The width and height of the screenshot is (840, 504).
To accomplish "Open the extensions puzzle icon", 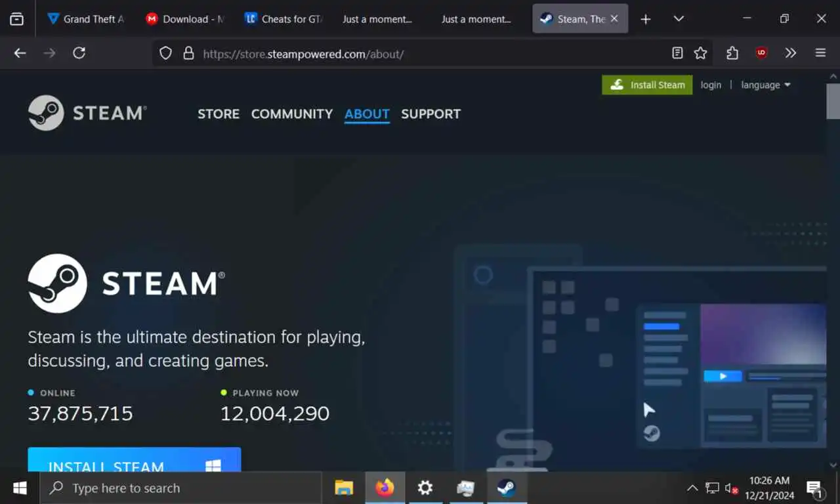I will point(732,54).
